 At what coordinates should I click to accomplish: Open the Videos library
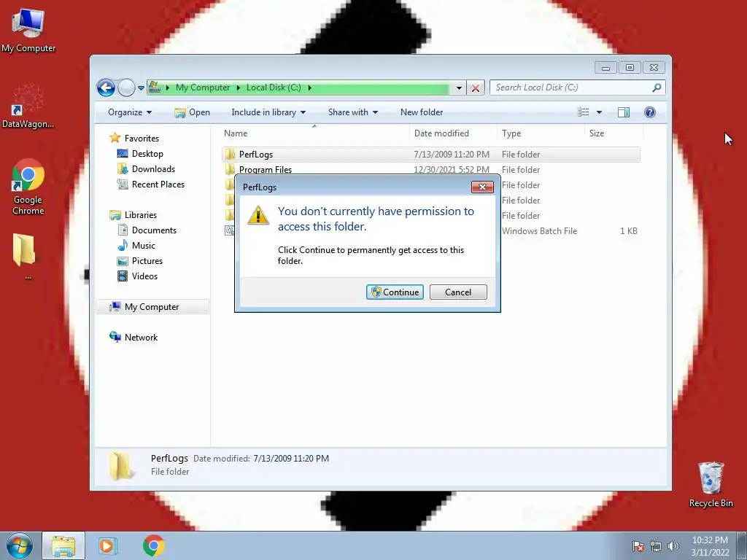pyautogui.click(x=144, y=276)
